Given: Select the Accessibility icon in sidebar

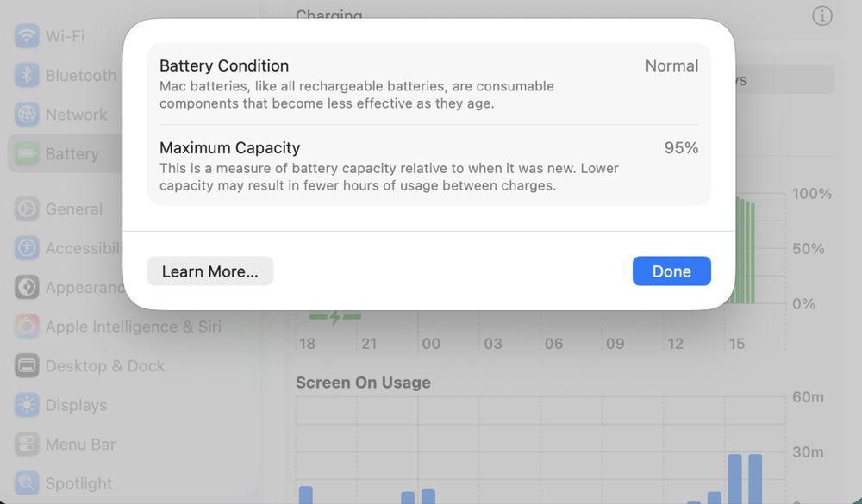Looking at the screenshot, I should pos(27,248).
